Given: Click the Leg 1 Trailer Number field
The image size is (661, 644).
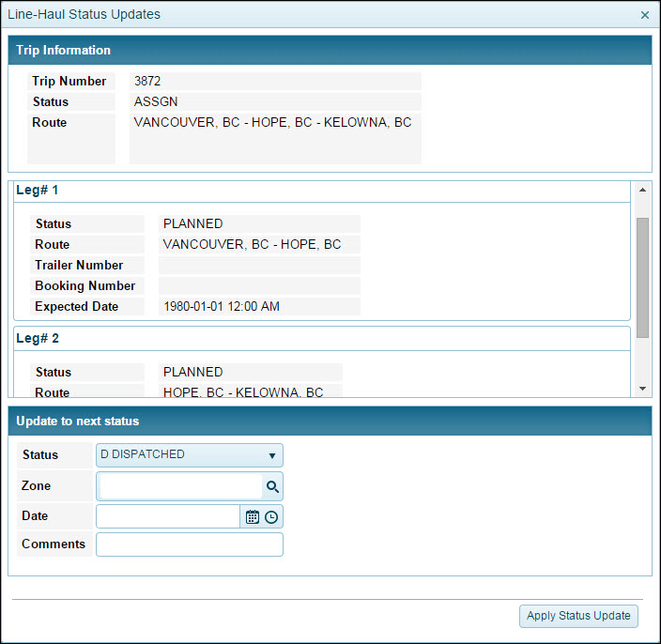Looking at the screenshot, I should click(x=259, y=266).
